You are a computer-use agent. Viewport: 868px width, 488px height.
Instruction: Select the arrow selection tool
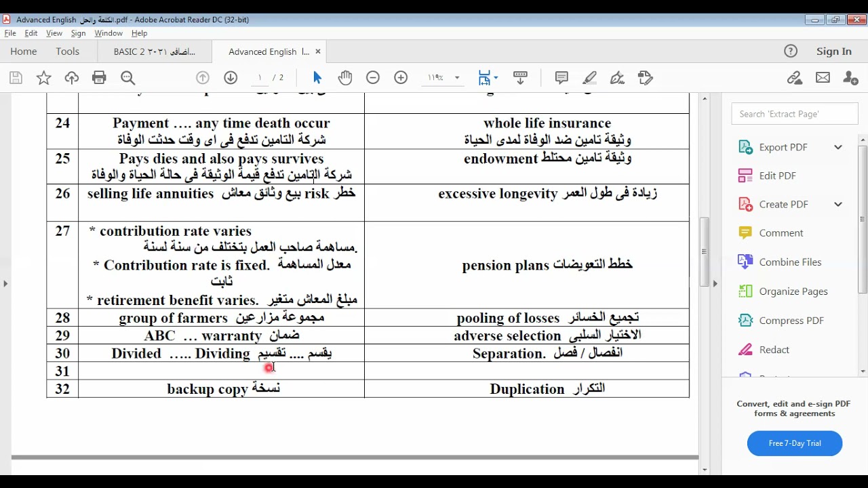point(317,78)
